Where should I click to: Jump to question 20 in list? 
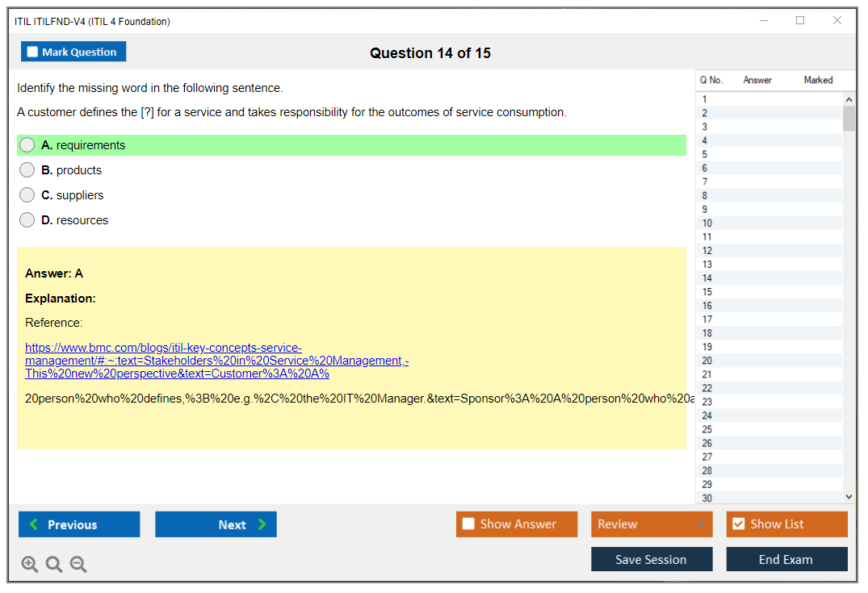(707, 361)
